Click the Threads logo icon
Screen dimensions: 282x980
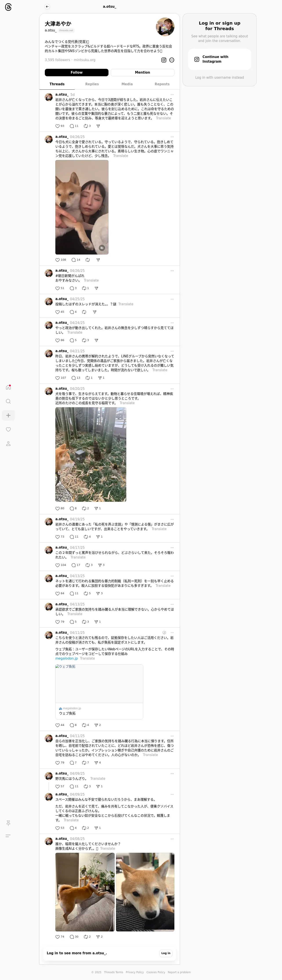8,7
